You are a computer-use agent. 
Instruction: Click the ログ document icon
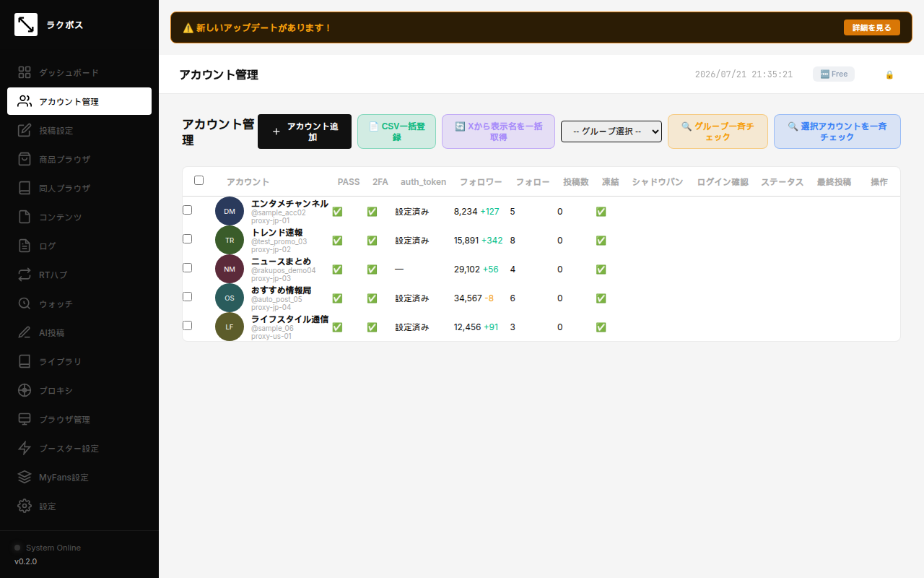point(25,246)
